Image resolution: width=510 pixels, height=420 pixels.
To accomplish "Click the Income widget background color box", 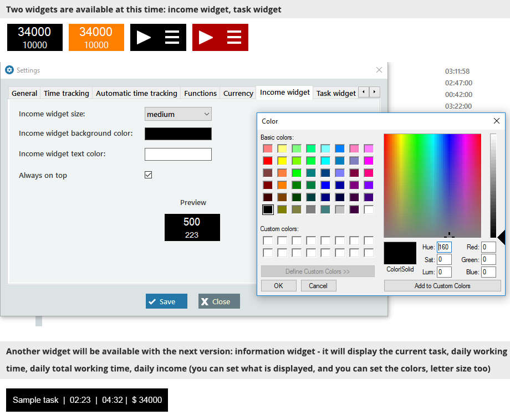I will point(178,134).
